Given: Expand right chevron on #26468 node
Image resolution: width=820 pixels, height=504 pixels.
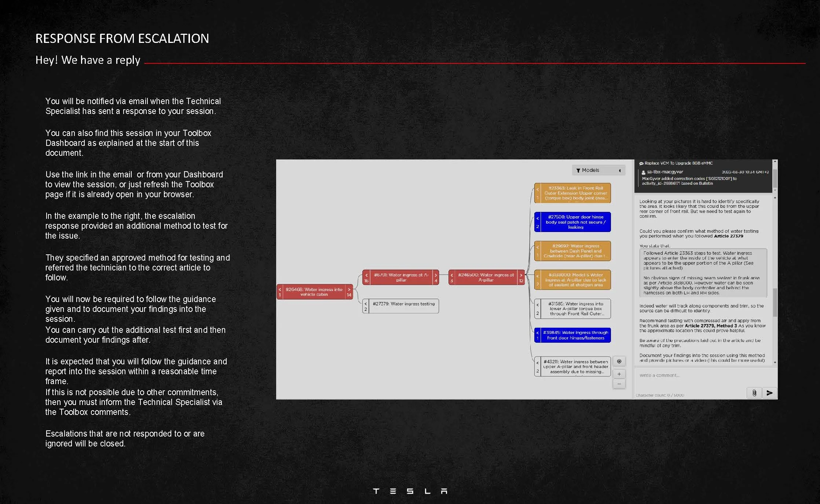Looking at the screenshot, I should pos(349,290).
